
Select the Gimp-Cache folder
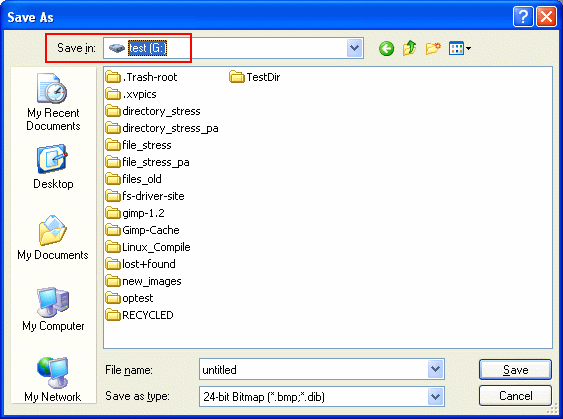click(143, 230)
